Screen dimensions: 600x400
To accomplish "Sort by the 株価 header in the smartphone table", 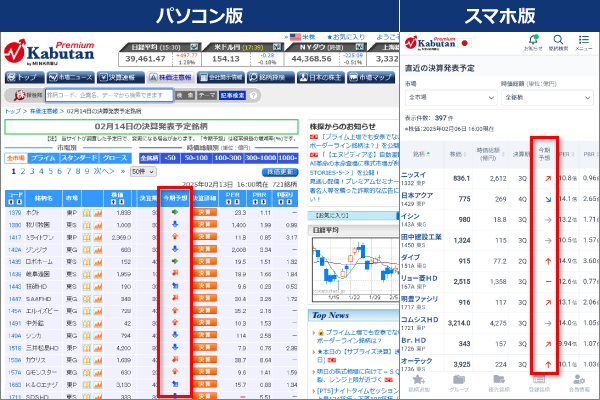I will coord(457,154).
